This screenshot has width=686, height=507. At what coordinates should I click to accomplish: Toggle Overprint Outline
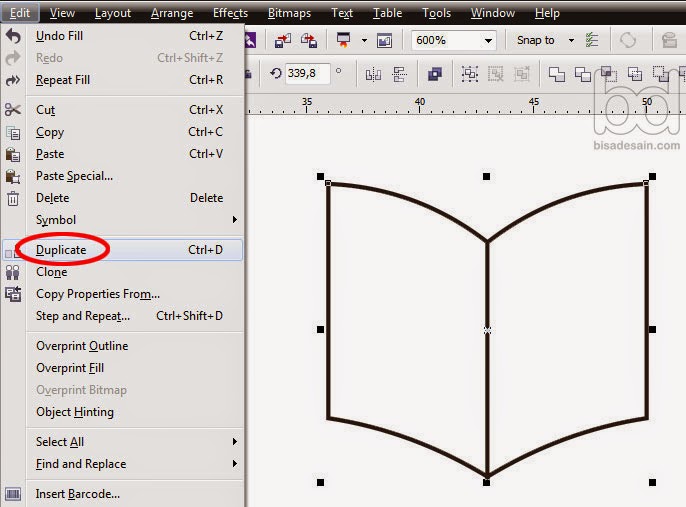(x=122, y=346)
